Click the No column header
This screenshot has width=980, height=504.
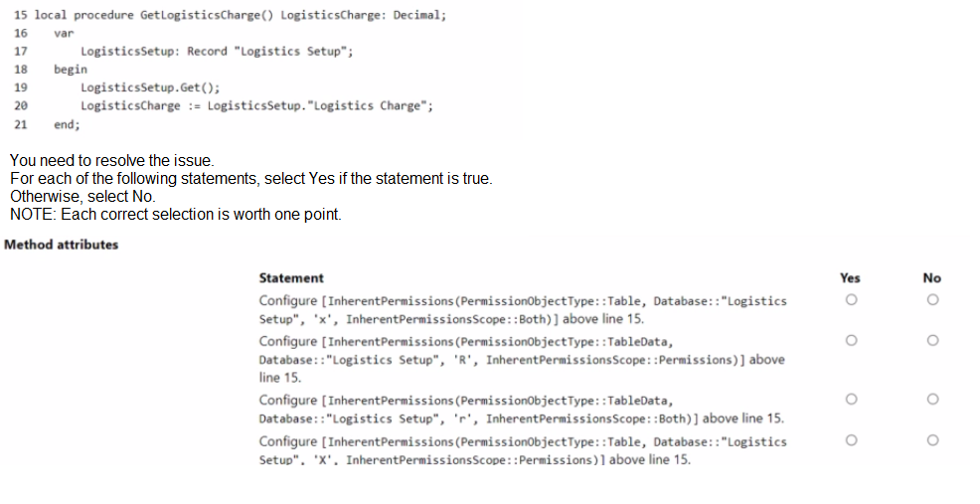point(931,278)
